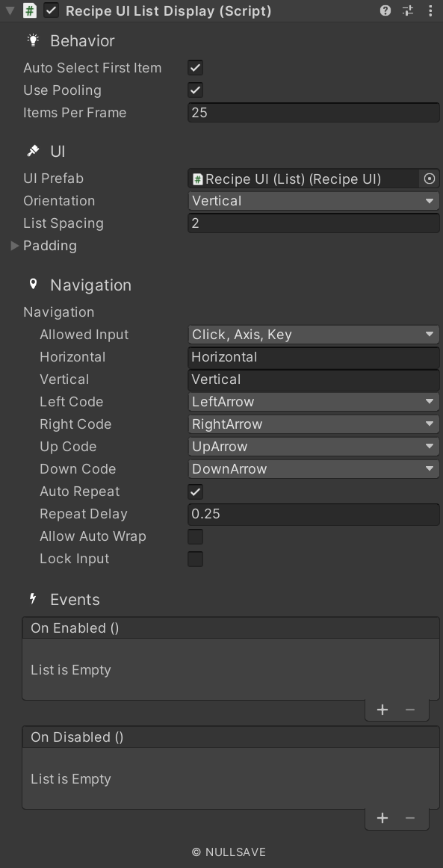Open the Allowed Input dropdown
This screenshot has width=443, height=868.
point(313,334)
